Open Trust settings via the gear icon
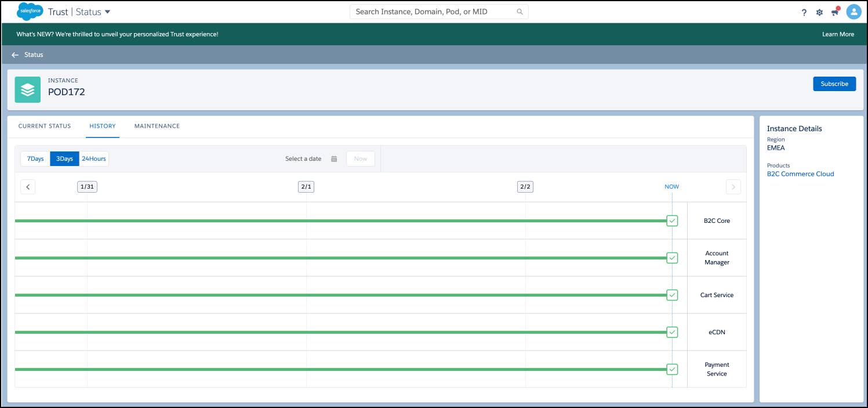This screenshot has height=408, width=868. click(x=819, y=12)
